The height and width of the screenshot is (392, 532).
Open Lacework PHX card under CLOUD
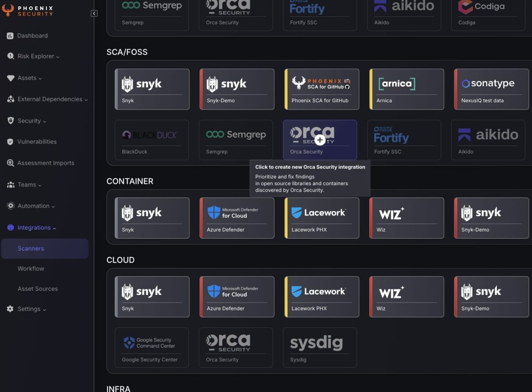coord(322,297)
